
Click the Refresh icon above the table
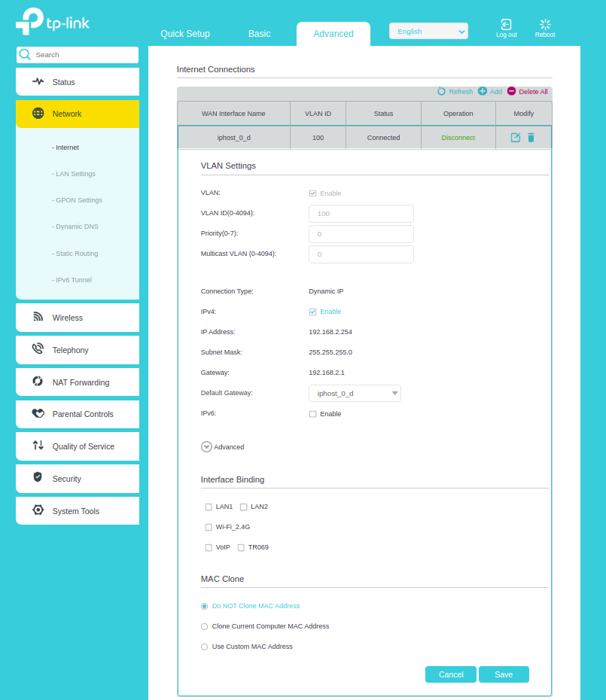442,91
